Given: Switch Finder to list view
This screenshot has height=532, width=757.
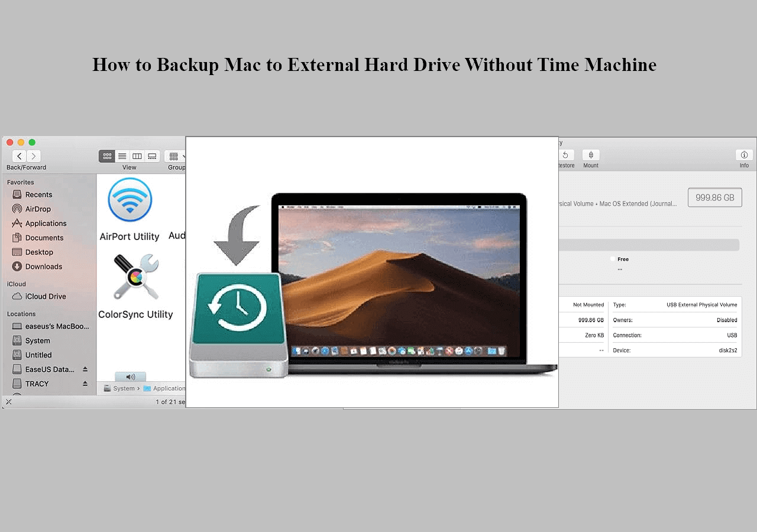Looking at the screenshot, I should coord(122,156).
